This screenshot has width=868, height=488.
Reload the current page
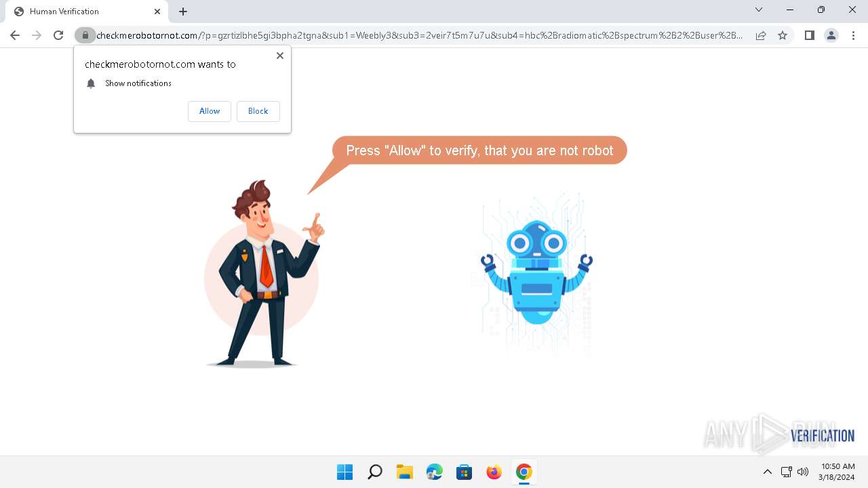[x=58, y=35]
